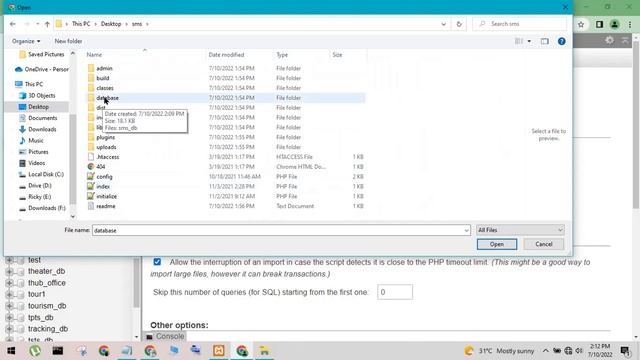
Task: Select 3D Objects in navigation pane
Action: [x=42, y=96]
